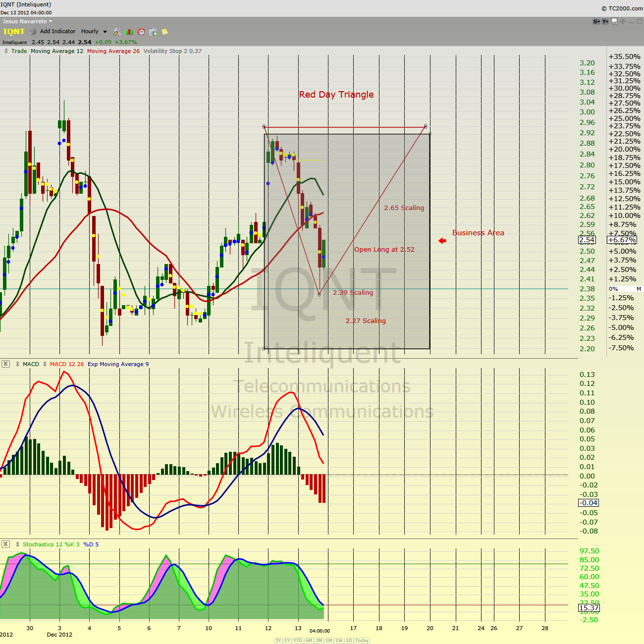Screen dimensions: 644x644
Task: Open MACD 12 26 plot label
Action: pyautogui.click(x=67, y=364)
